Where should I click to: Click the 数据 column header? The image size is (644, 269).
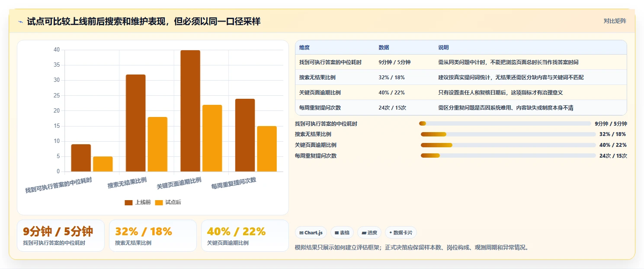click(384, 48)
